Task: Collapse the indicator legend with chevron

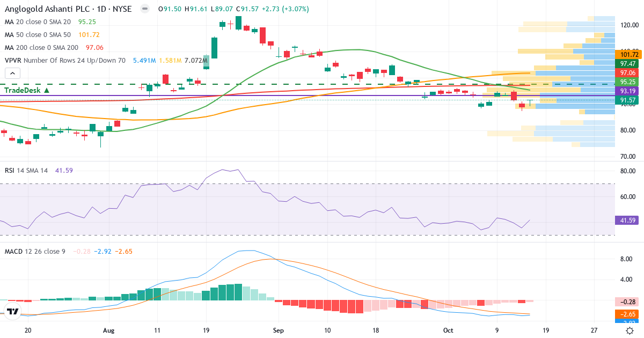Action: (12, 74)
